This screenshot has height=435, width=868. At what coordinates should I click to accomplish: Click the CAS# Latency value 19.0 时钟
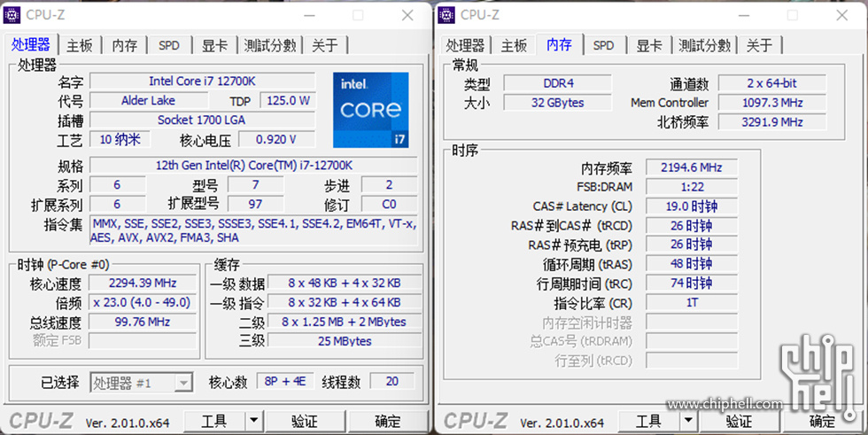pyautogui.click(x=692, y=206)
